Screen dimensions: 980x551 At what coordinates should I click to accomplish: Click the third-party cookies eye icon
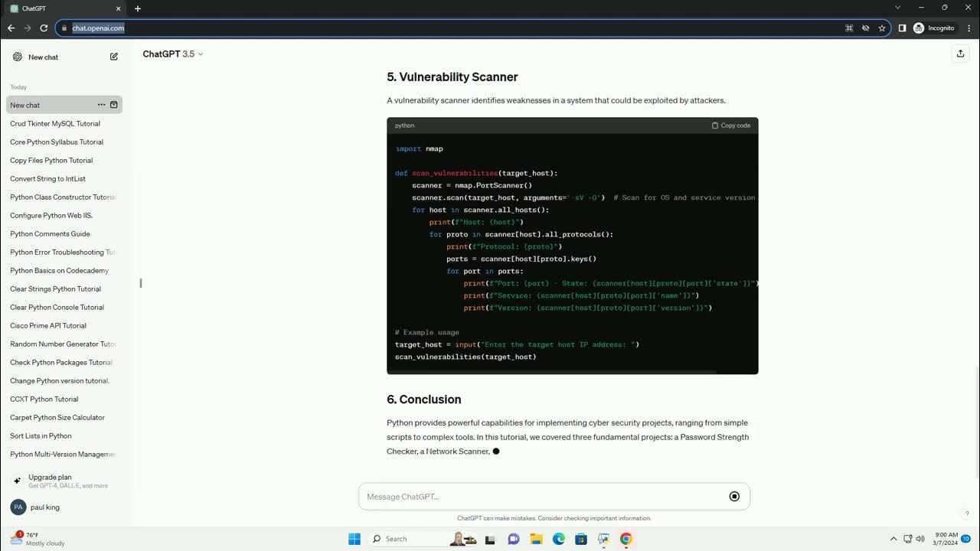pyautogui.click(x=866, y=28)
